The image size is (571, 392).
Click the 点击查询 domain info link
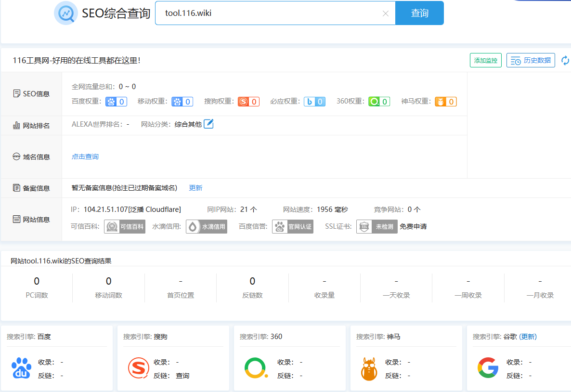pos(85,157)
